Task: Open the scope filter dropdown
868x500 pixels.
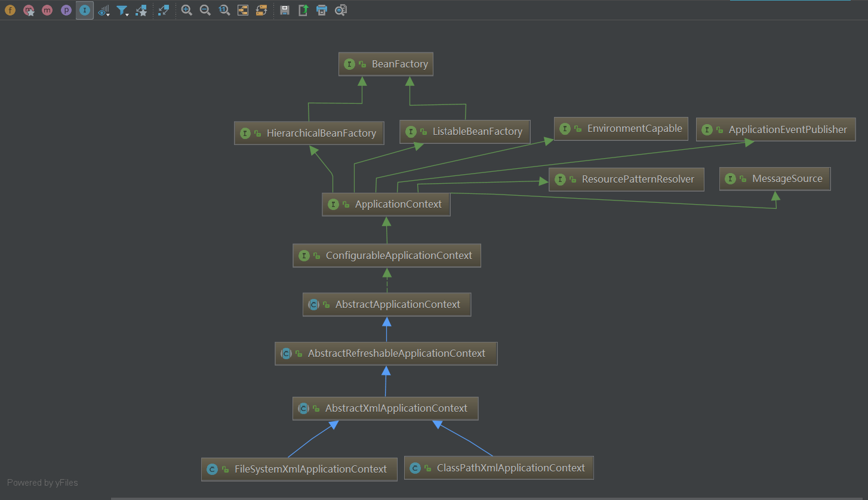Action: (x=122, y=10)
